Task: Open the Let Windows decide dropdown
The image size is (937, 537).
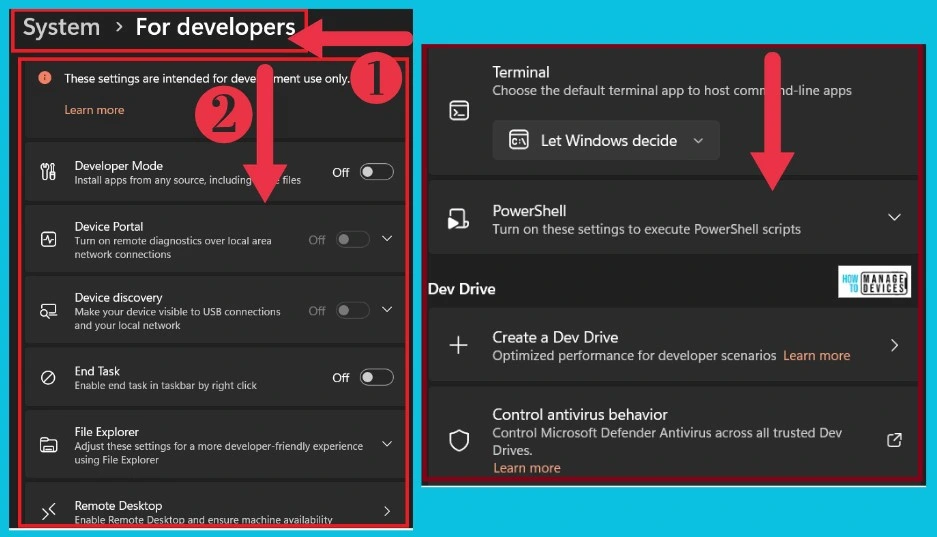Action: (606, 140)
